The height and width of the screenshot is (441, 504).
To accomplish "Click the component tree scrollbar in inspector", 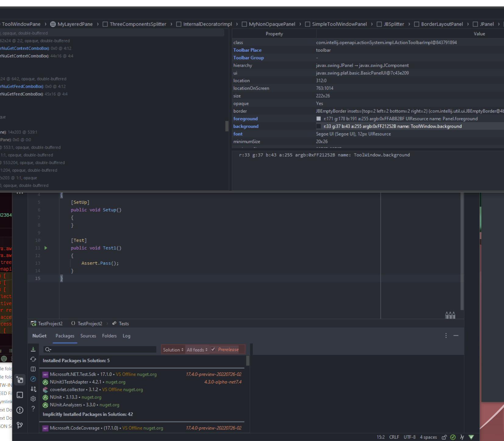I will coord(227,126).
